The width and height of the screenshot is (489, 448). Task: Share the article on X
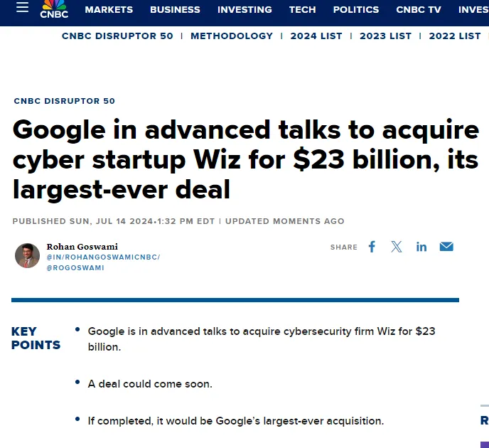click(397, 247)
